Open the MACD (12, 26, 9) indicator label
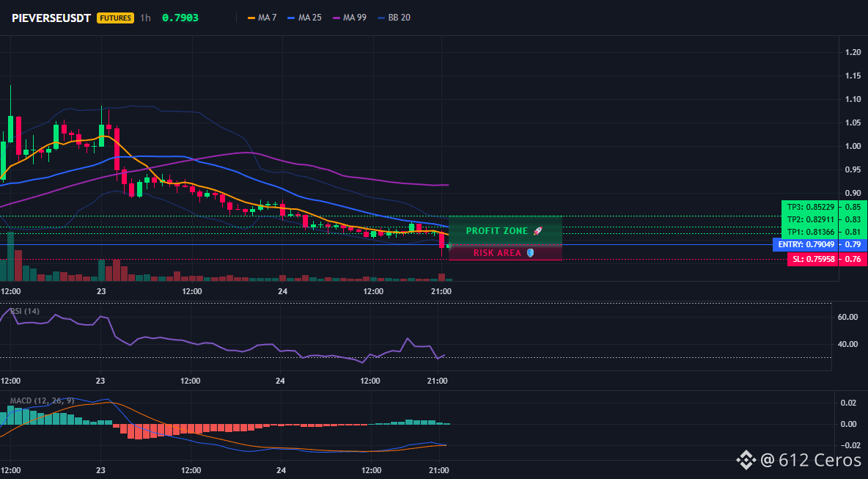 pyautogui.click(x=42, y=401)
